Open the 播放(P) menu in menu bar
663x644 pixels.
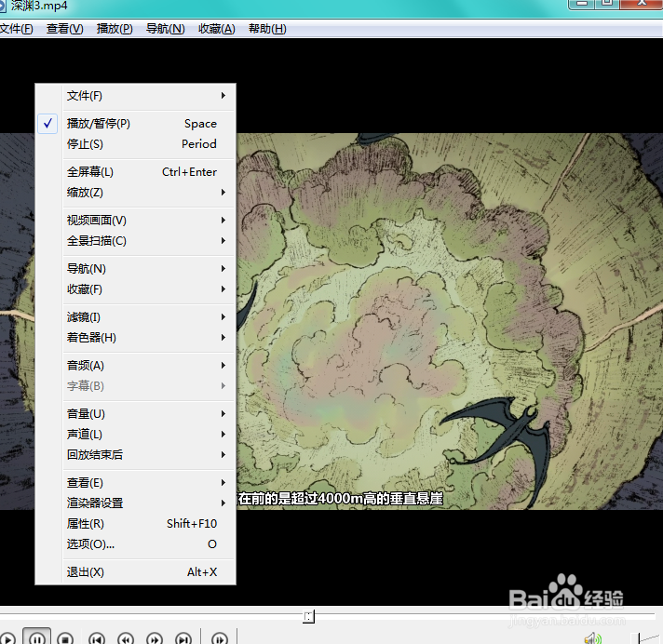115,29
